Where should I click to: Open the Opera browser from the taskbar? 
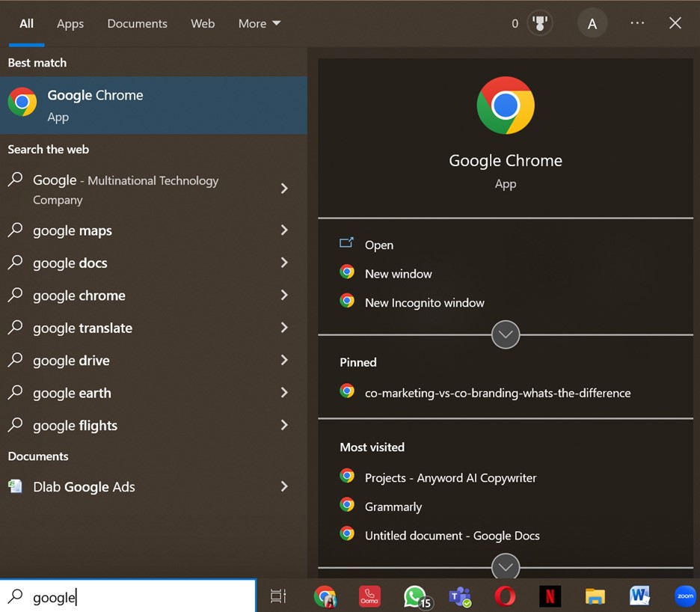[505, 596]
